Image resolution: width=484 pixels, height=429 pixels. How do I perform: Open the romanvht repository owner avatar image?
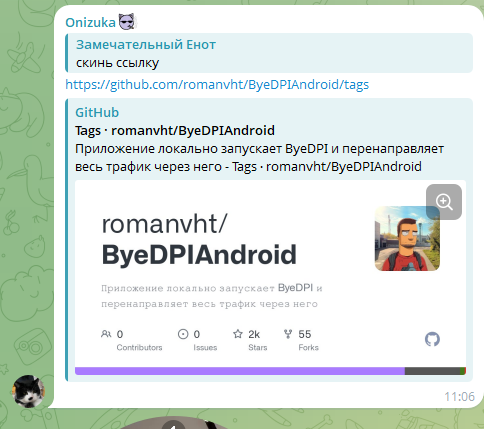point(407,238)
